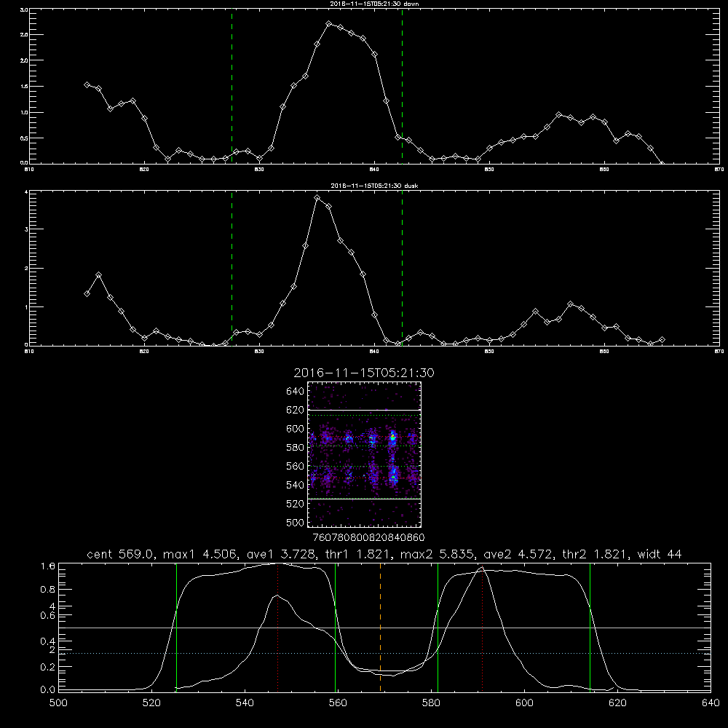
Task: Click the 'thr2 1.821' value
Action: click(595, 554)
